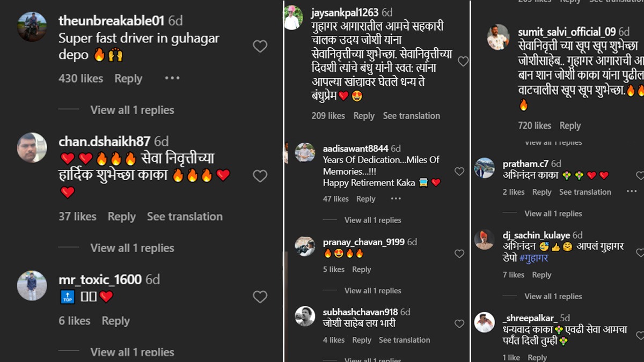Heart the comment by pranay_chavan_9199
Viewport: 644px width, 362px height.
point(459,254)
